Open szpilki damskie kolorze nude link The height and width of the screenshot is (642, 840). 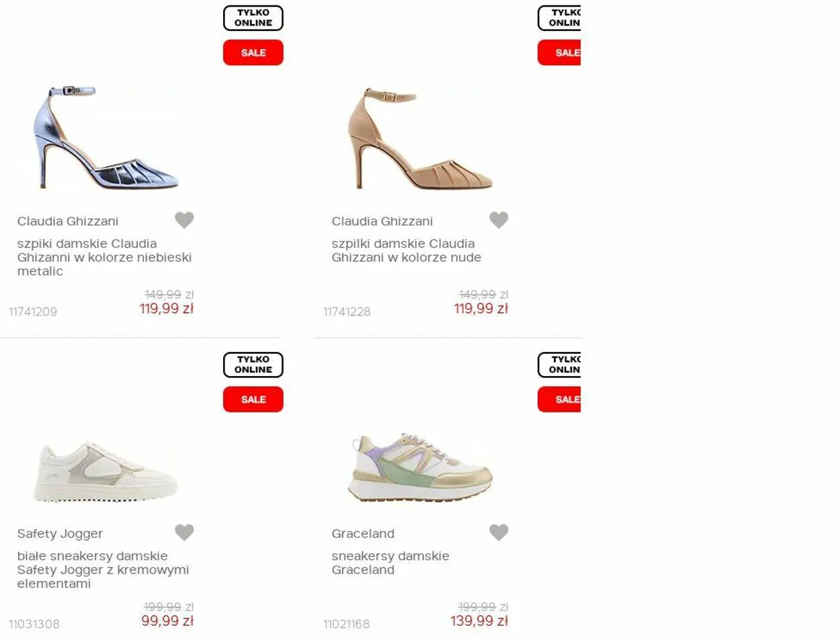tap(407, 250)
